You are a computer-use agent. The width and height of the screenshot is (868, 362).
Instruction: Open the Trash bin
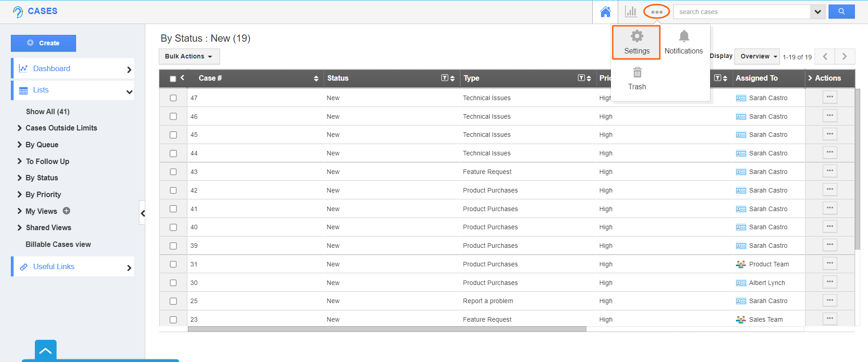(x=637, y=78)
